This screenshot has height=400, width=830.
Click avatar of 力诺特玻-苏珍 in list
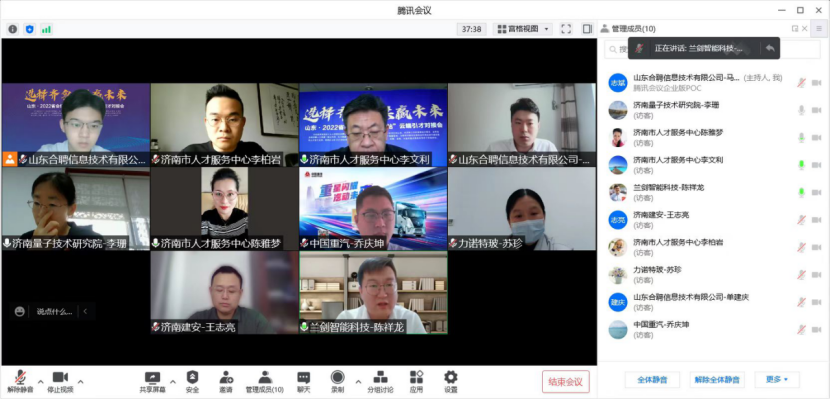(618, 275)
